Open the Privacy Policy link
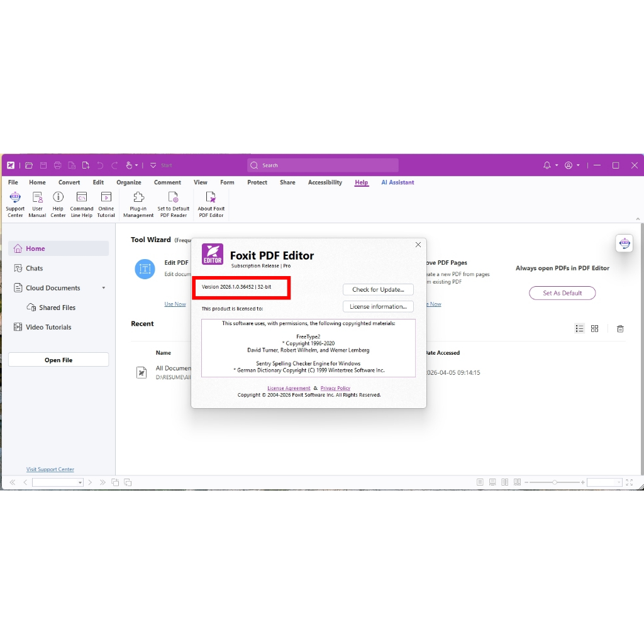 click(335, 388)
